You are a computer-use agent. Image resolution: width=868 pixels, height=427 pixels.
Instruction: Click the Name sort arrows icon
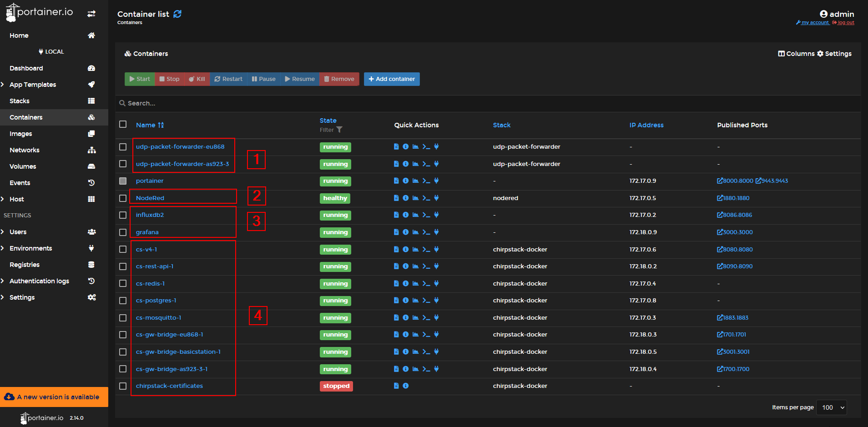pyautogui.click(x=161, y=125)
